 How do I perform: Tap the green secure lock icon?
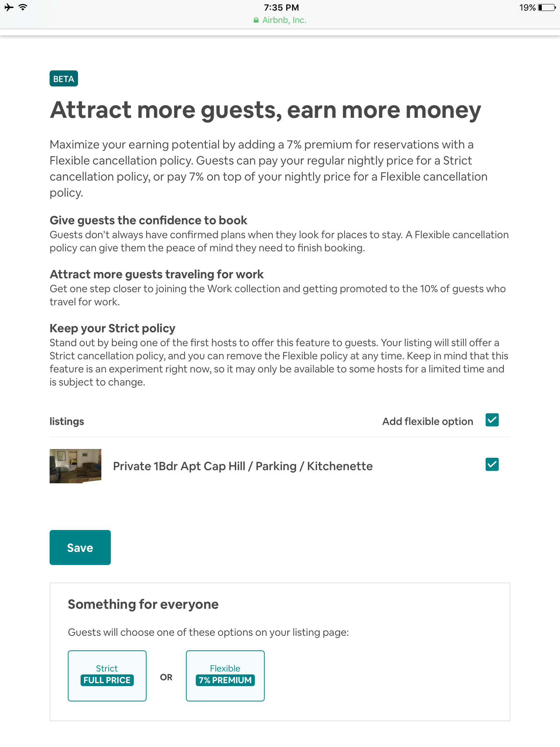pyautogui.click(x=256, y=20)
